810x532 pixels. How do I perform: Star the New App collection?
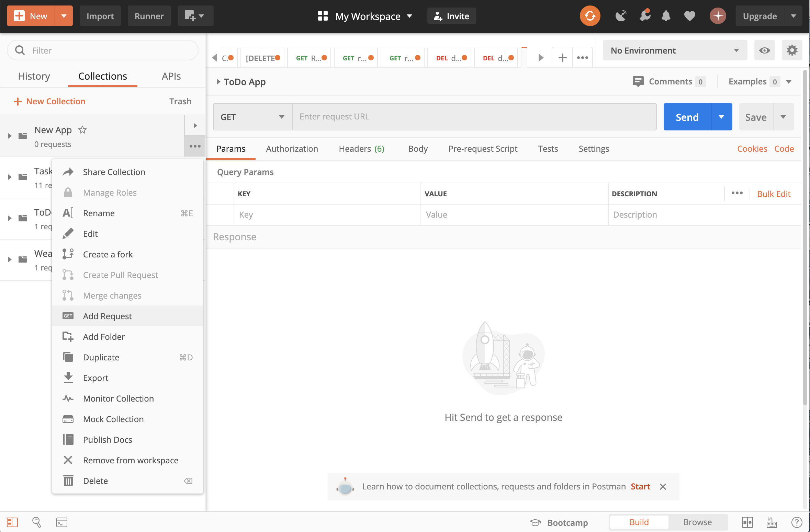pyautogui.click(x=82, y=130)
